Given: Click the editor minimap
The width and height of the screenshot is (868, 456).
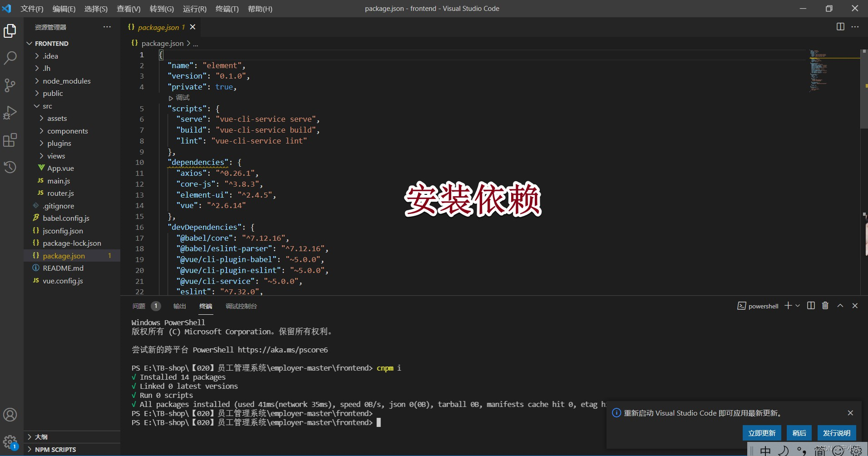Looking at the screenshot, I should (834, 71).
